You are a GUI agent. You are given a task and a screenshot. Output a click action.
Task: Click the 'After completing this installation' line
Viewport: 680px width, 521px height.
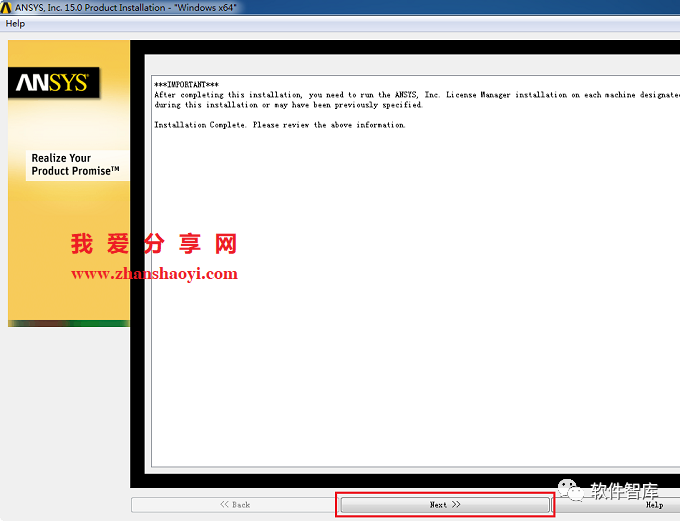point(417,95)
